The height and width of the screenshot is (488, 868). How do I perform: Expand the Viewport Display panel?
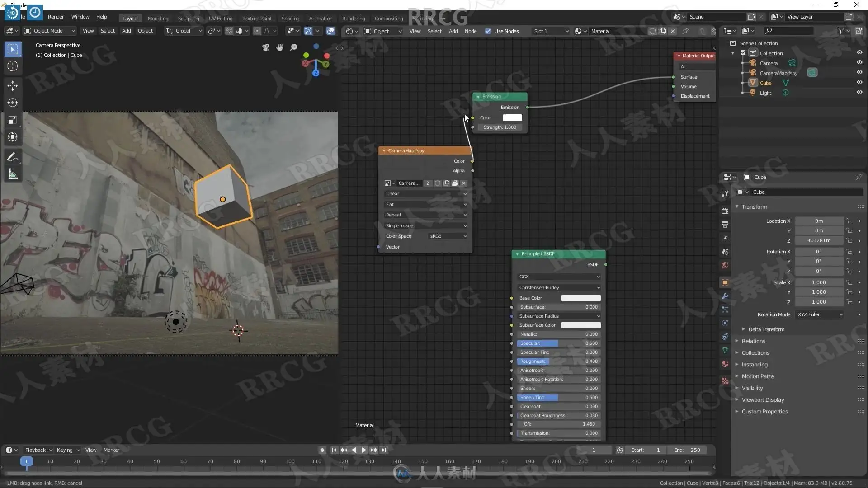[x=763, y=400]
